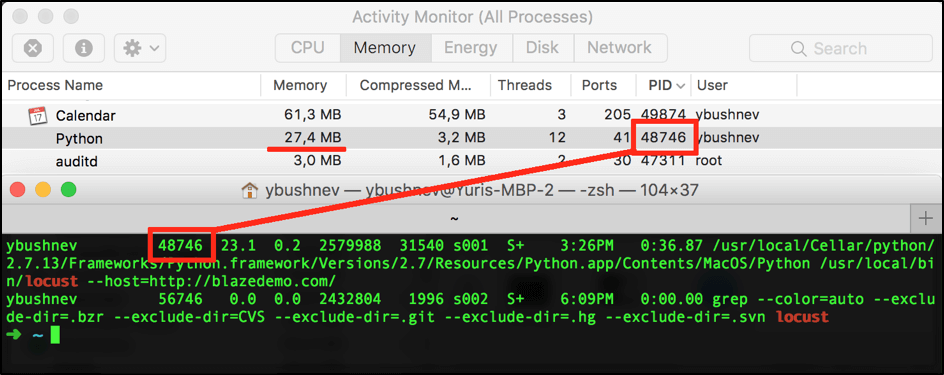Open the Disk tab
This screenshot has width=944, height=375.
542,48
